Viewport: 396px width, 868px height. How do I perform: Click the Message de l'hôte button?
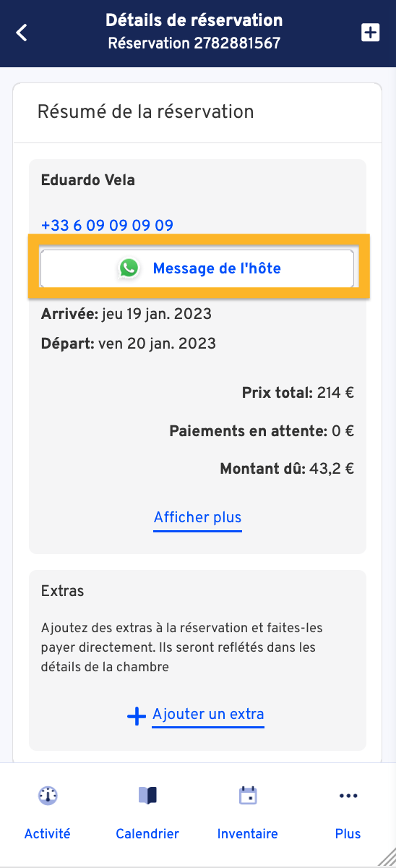(x=197, y=268)
